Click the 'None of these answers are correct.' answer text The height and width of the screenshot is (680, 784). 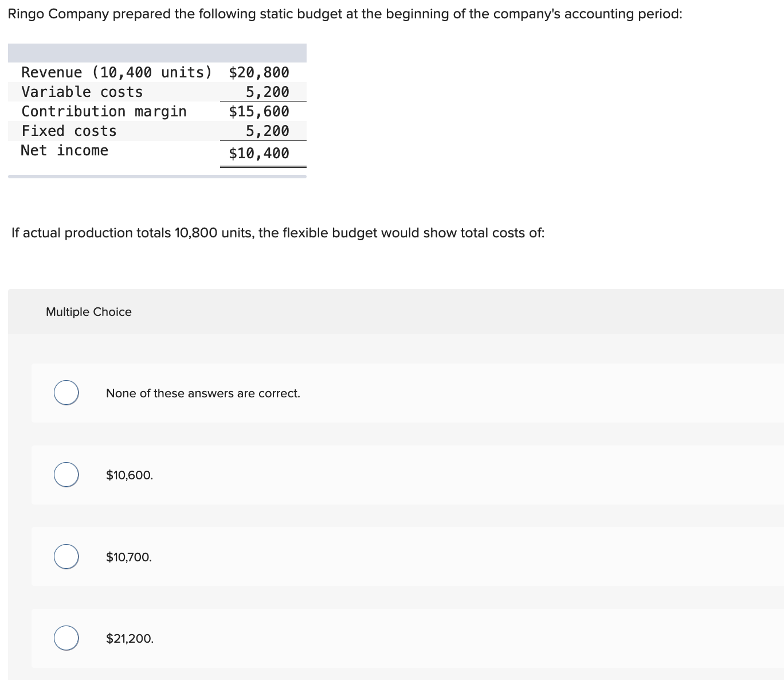click(203, 393)
